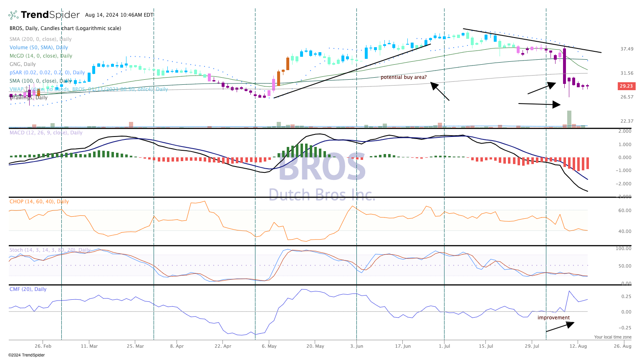Click the 'Your local time zone' text
Viewport: 644px width, 359px height.
[x=613, y=337]
